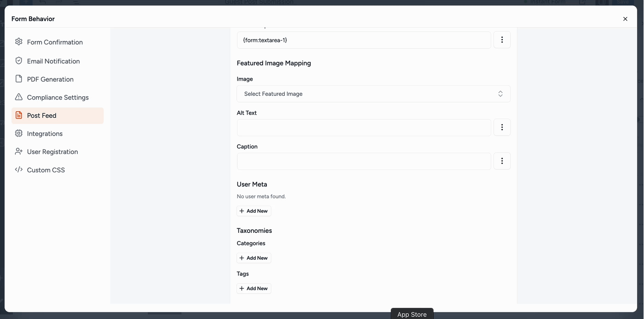Close the Form Behavior dialog

tap(625, 19)
